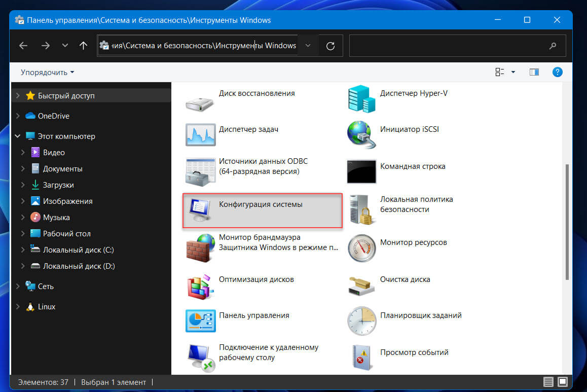Screen dimensions: 587x392
Task: Open help with question mark icon
Action: (x=557, y=72)
